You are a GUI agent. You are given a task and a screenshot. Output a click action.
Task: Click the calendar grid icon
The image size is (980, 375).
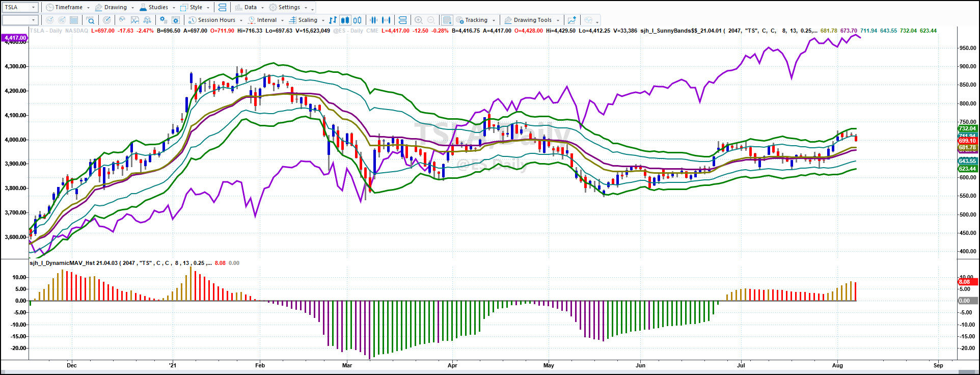click(74, 20)
